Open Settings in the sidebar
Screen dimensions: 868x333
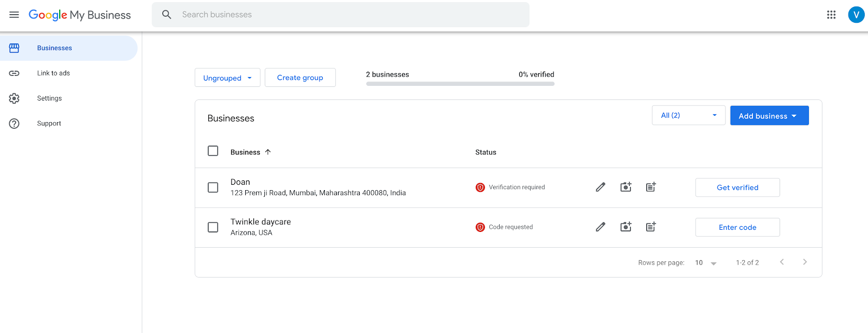(49, 98)
